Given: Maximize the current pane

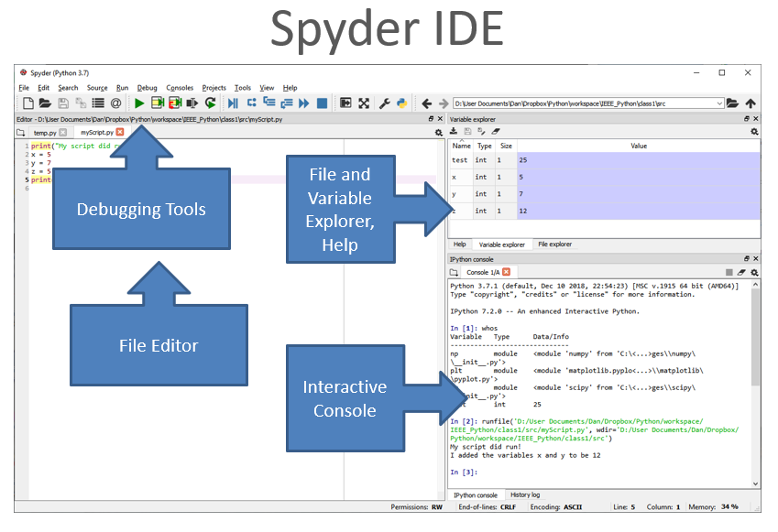Looking at the screenshot, I should click(x=345, y=103).
